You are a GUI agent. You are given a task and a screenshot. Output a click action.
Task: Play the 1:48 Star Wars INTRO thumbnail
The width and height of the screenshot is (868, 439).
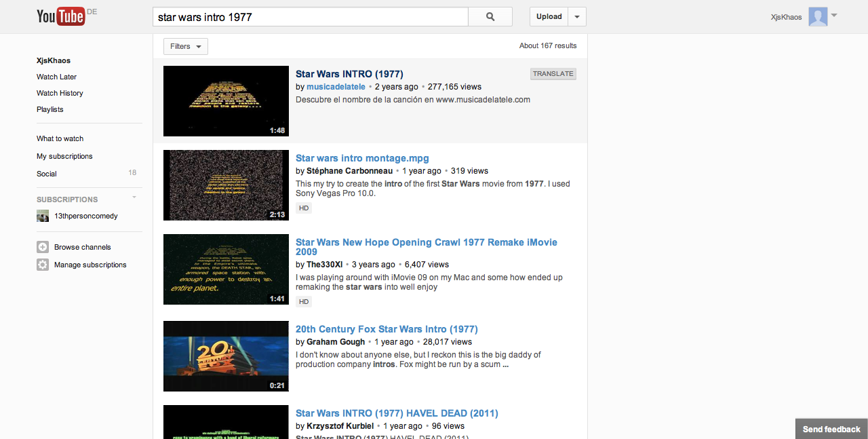pyautogui.click(x=226, y=101)
